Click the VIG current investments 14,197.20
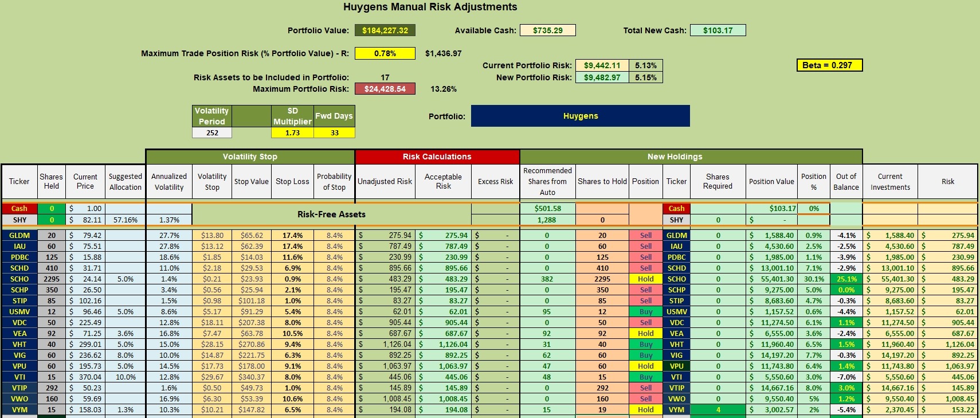This screenshot has width=980, height=418. click(x=890, y=355)
